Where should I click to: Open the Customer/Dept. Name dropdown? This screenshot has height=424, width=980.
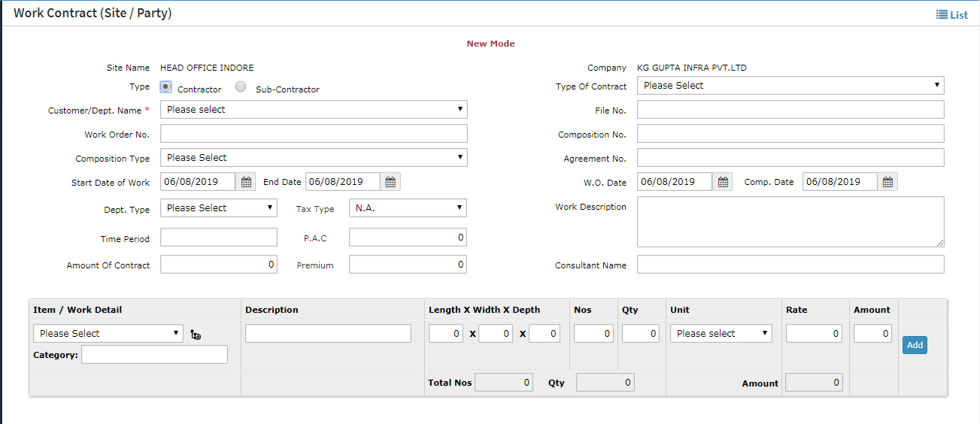coord(313,110)
